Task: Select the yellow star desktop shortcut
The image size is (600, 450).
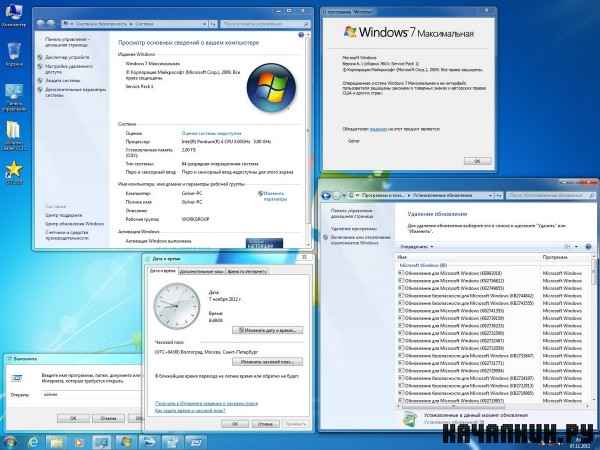Action: tap(14, 172)
